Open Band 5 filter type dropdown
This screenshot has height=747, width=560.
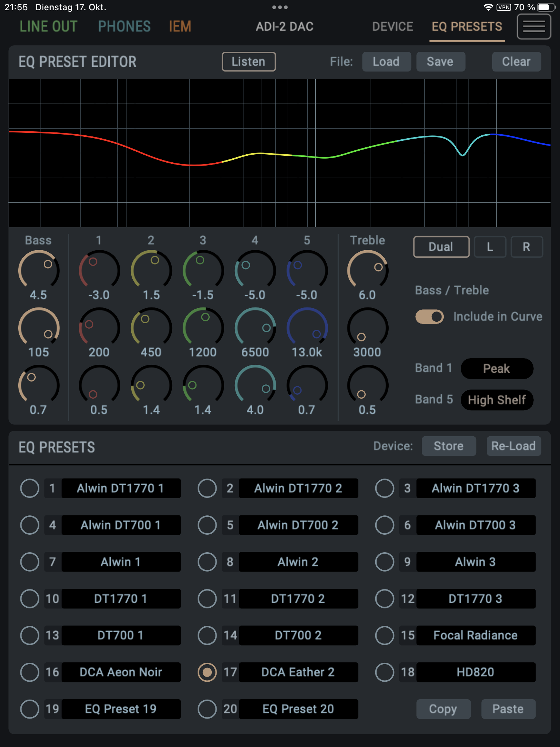tap(497, 400)
